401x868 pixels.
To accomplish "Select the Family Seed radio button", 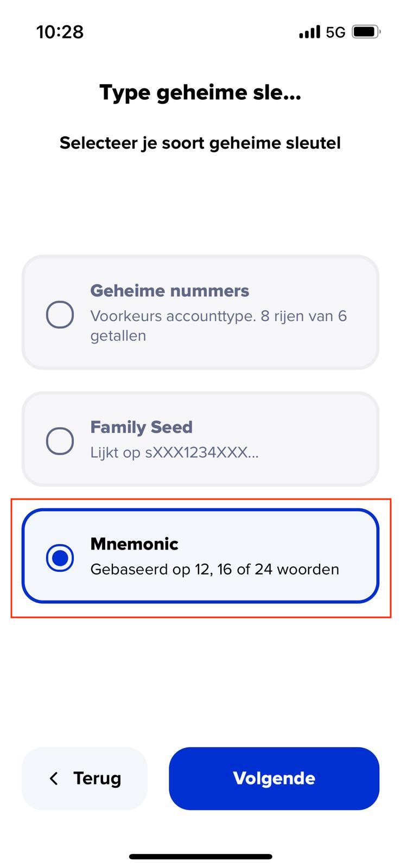I will [x=60, y=441].
